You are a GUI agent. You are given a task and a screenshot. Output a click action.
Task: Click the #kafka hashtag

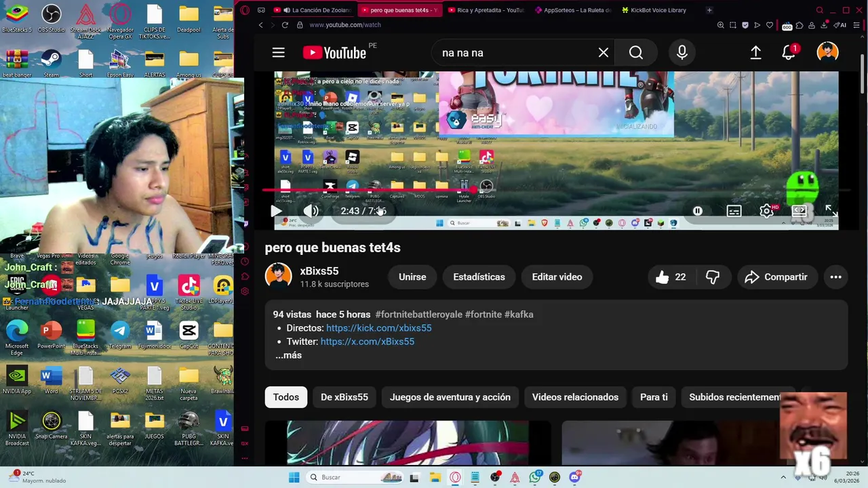click(519, 314)
